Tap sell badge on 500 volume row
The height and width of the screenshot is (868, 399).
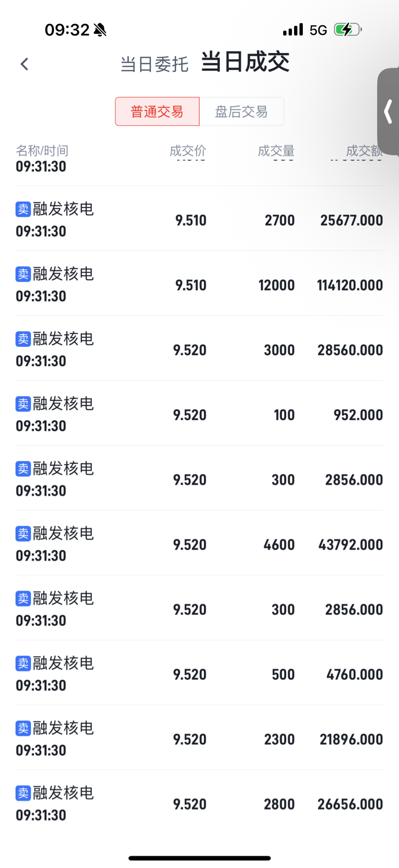pyautogui.click(x=23, y=663)
